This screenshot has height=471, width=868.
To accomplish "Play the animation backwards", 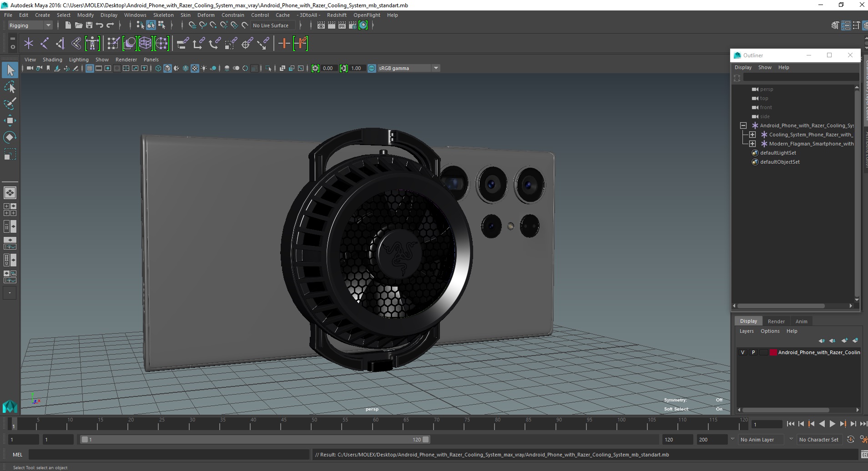I will (822, 424).
